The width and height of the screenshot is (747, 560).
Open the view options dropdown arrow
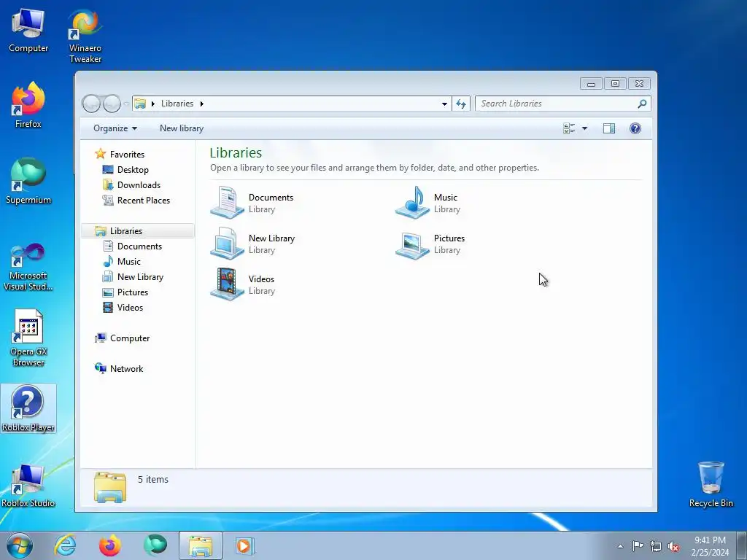tap(584, 128)
